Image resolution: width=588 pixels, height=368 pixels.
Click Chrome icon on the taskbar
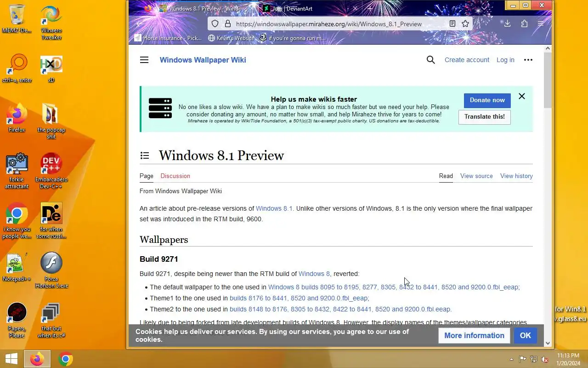coord(66,359)
